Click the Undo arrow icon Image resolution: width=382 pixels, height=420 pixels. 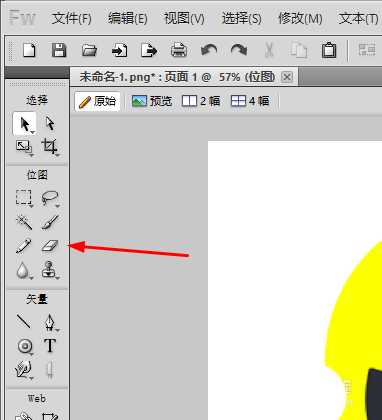point(209,50)
